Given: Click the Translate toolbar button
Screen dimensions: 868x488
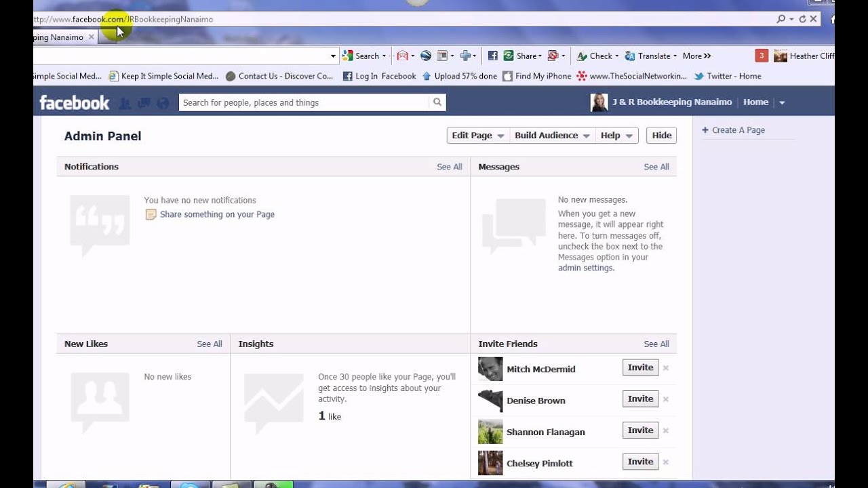Looking at the screenshot, I should 650,56.
